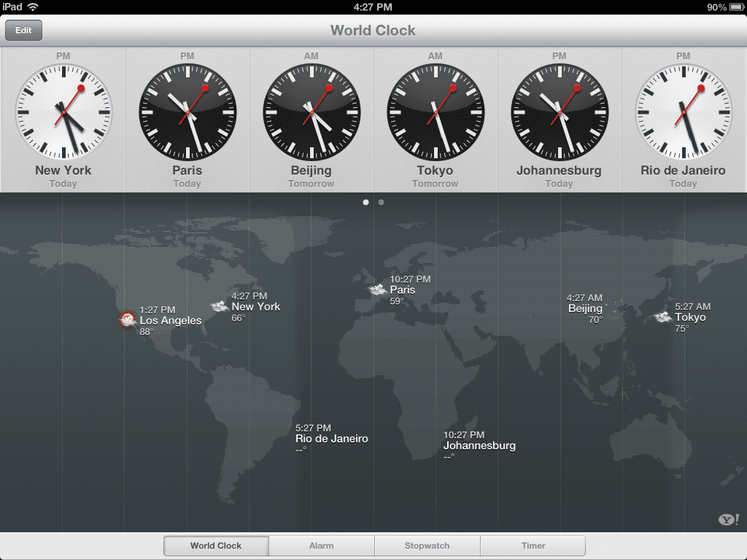
Task: Select the World Clock tab
Action: [x=216, y=545]
